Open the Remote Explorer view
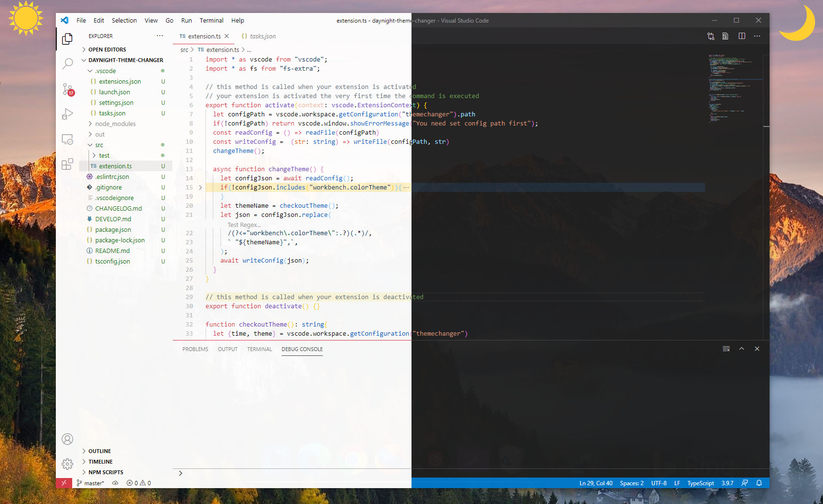 (x=67, y=139)
